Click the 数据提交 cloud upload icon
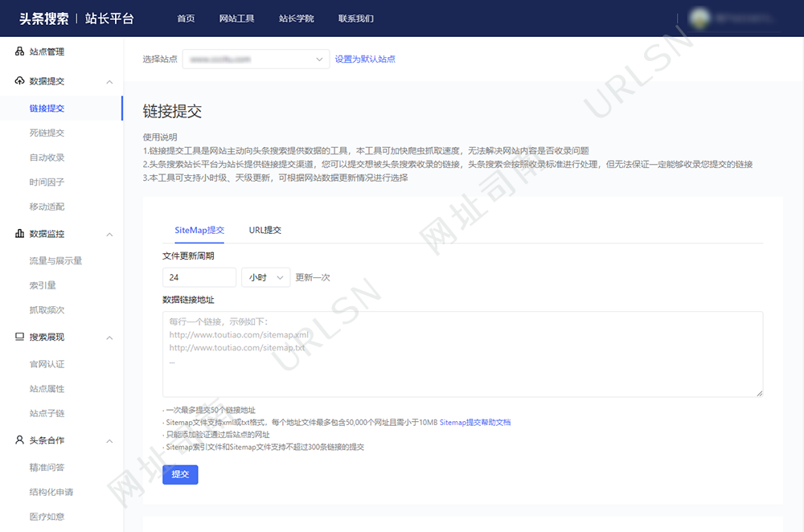The width and height of the screenshot is (804, 532). [x=20, y=81]
